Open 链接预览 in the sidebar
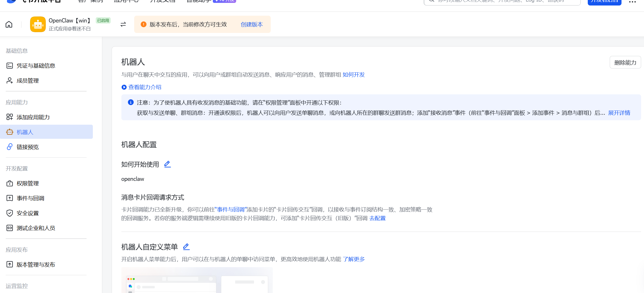This screenshot has height=293, width=644. coord(27,147)
